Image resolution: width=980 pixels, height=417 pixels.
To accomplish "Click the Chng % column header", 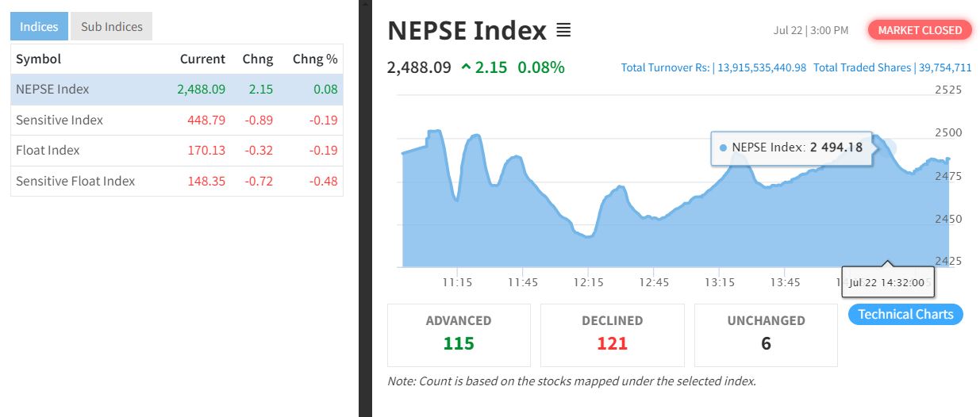I will tap(315, 59).
